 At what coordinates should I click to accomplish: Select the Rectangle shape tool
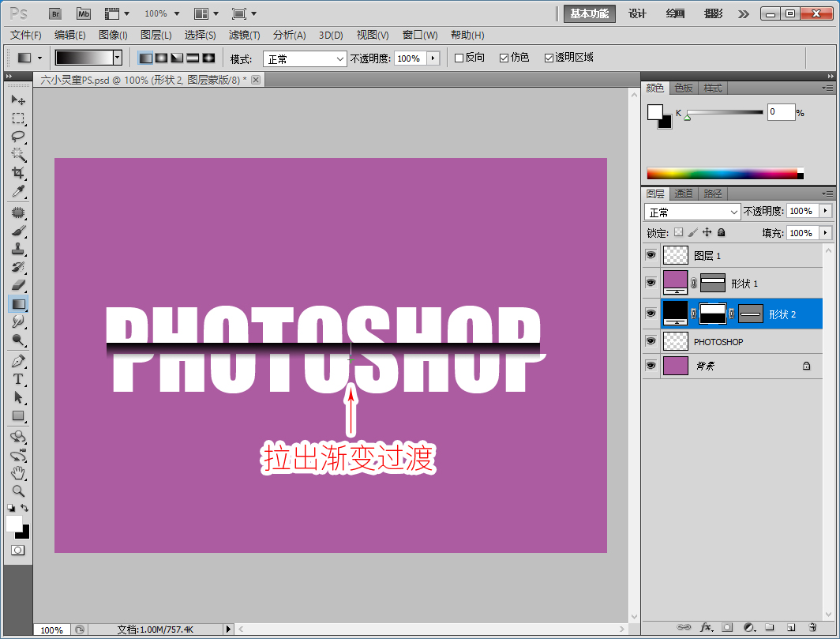click(18, 416)
